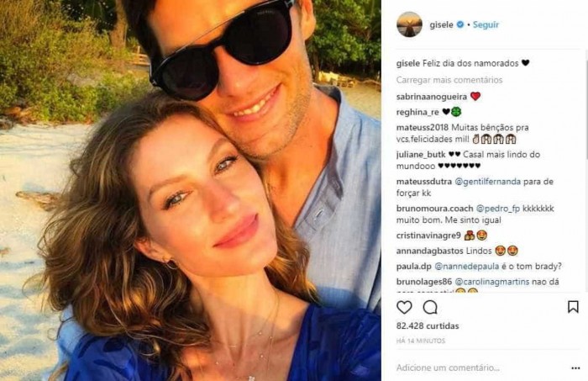
Task: Click the HÁ 14 MINUTOS timestamp
Action: [x=421, y=341]
